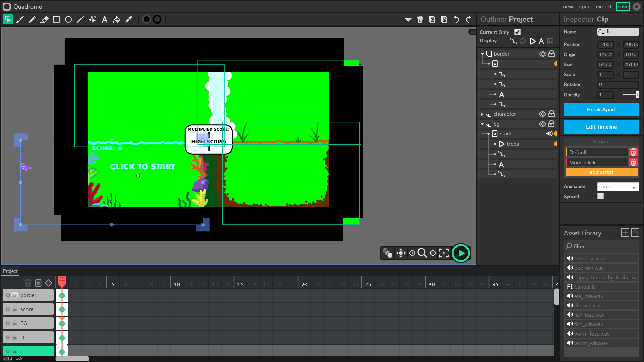Image resolution: width=644 pixels, height=362 pixels.
Task: Hide the border layer in the Outliner
Action: [543, 54]
